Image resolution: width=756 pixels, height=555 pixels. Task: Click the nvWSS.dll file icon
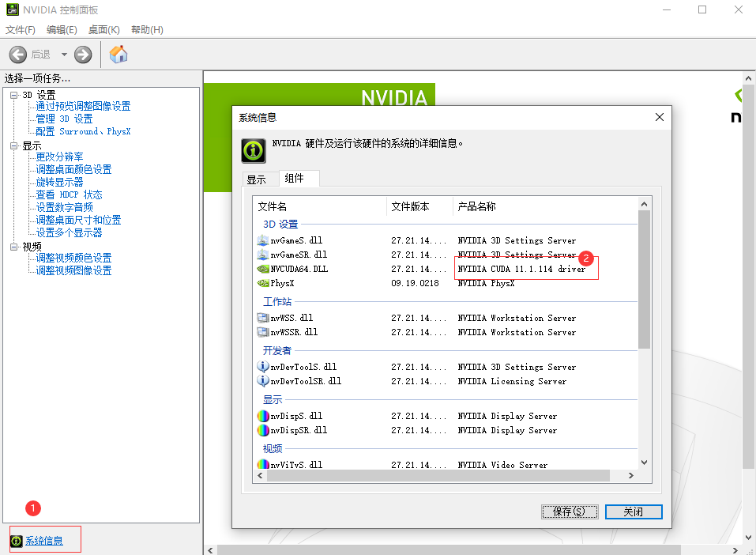(x=263, y=318)
